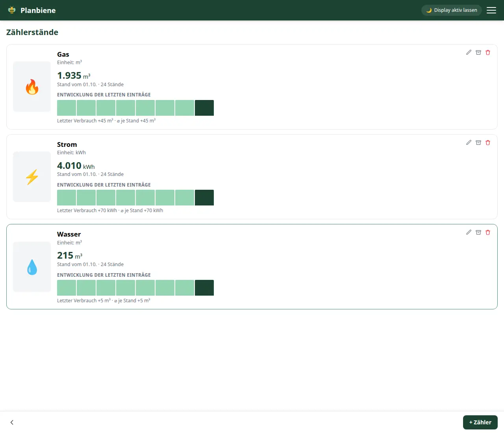Screen dimensions: 504x433
Task: Select the dark last bar in Wasser chart
Action: [x=204, y=288]
